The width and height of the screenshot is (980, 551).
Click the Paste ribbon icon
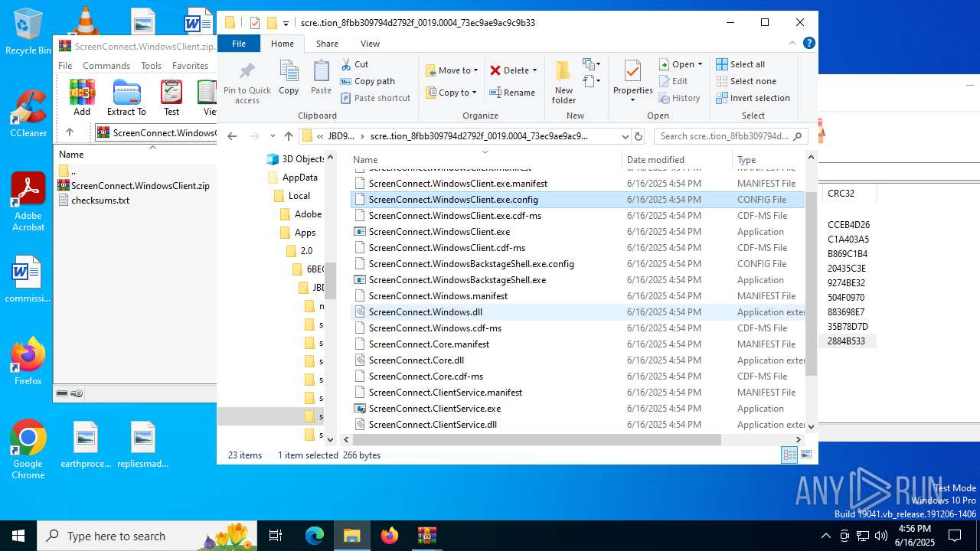click(321, 77)
